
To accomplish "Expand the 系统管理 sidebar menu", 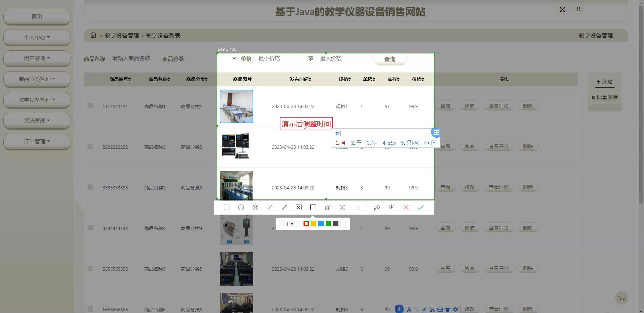I will click(37, 121).
